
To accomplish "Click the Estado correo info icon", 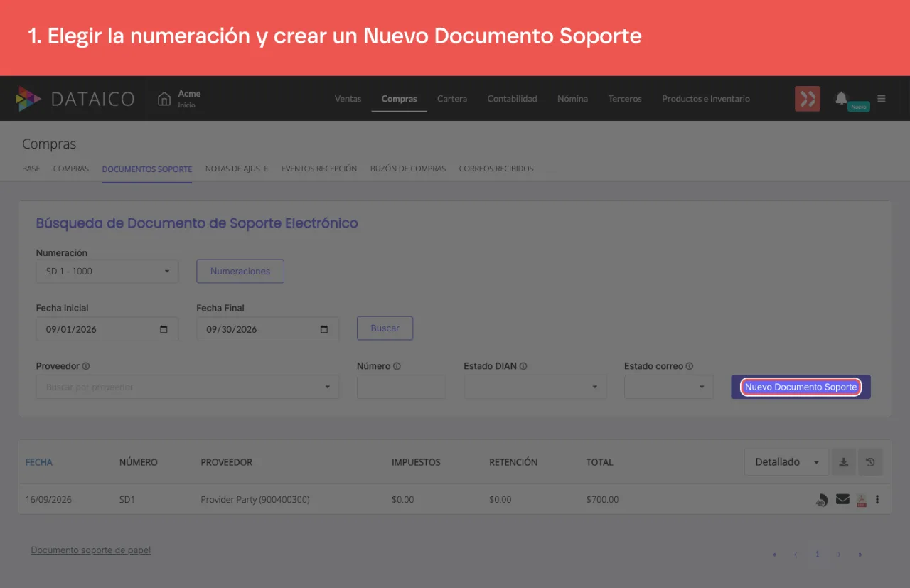I will tap(690, 366).
